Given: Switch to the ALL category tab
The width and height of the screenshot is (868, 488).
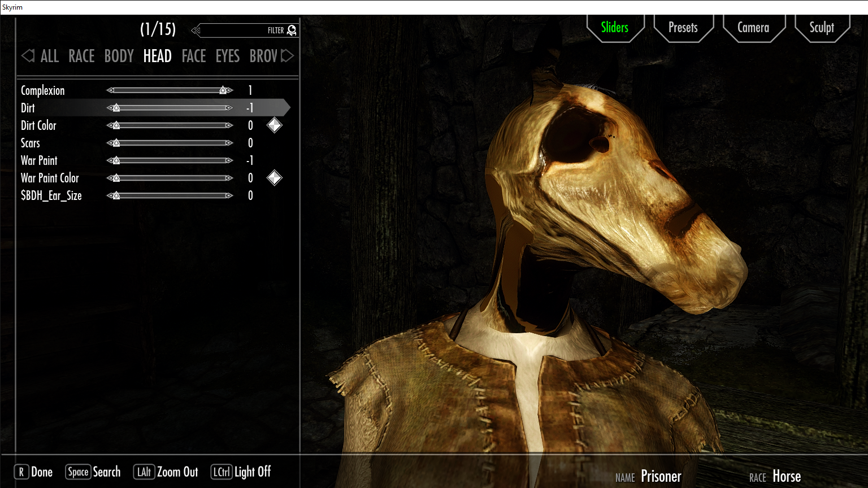Looking at the screenshot, I should 50,56.
